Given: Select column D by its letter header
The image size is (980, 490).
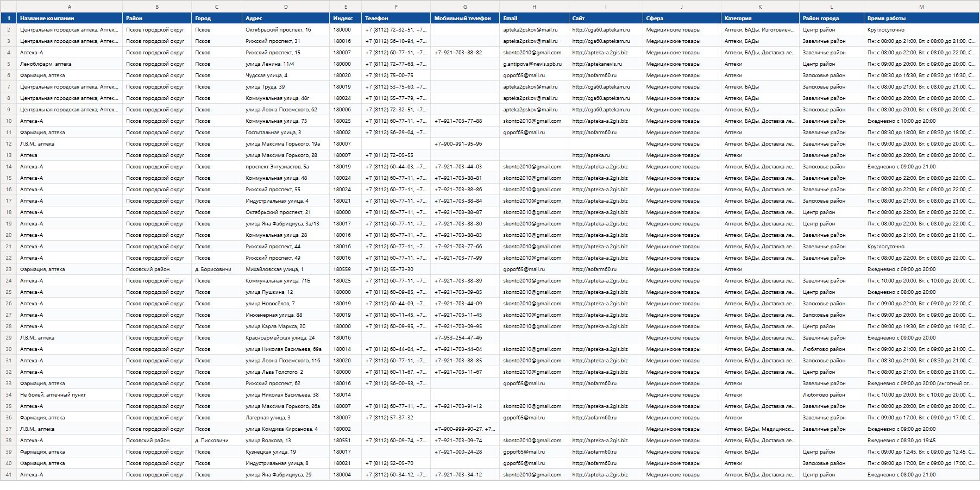Looking at the screenshot, I should click(286, 7).
